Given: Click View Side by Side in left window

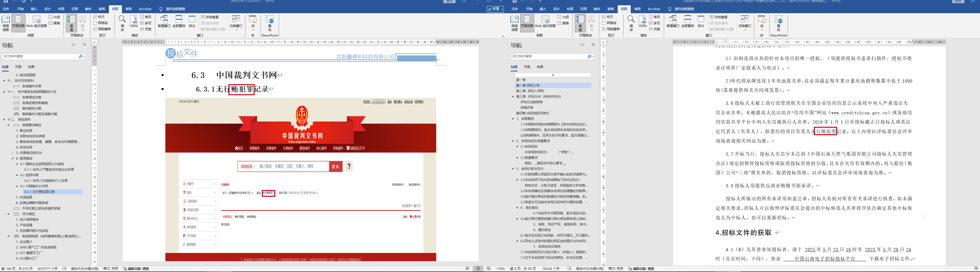Looking at the screenshot, I should pos(210,17).
